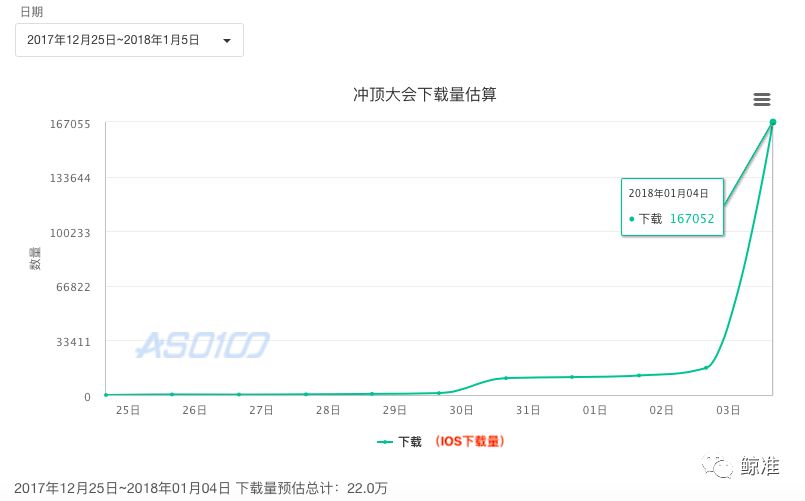Click the ASO100 watermark logo
The height and width of the screenshot is (501, 805).
pos(203,345)
